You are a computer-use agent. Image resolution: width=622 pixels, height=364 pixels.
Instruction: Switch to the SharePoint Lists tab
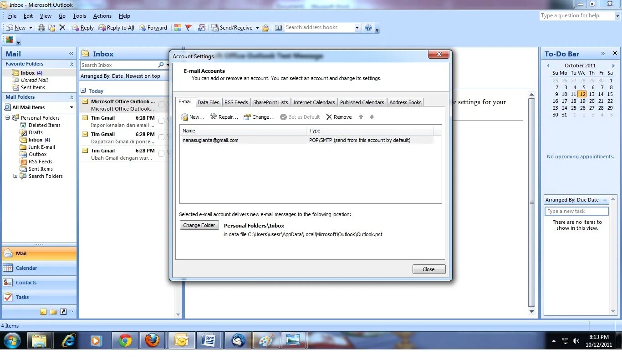coord(270,102)
